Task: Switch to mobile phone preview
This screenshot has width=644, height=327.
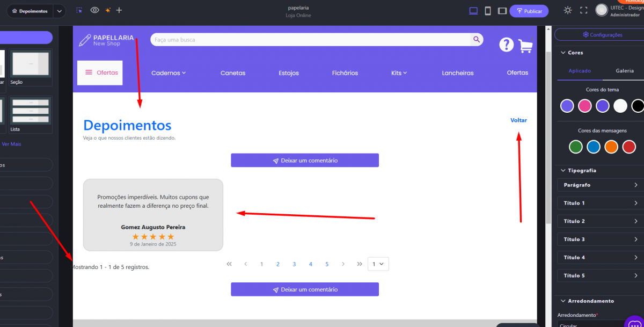Action: coord(488,11)
